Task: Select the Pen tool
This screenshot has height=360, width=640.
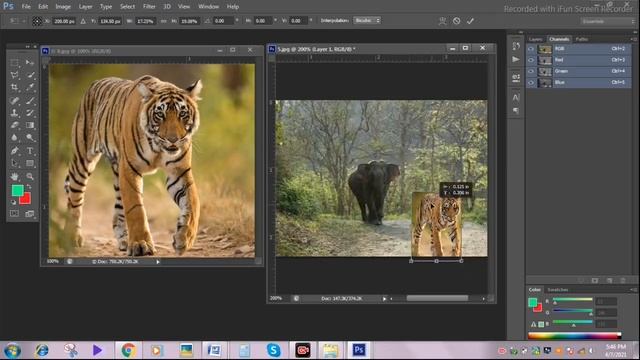Action: point(14,151)
